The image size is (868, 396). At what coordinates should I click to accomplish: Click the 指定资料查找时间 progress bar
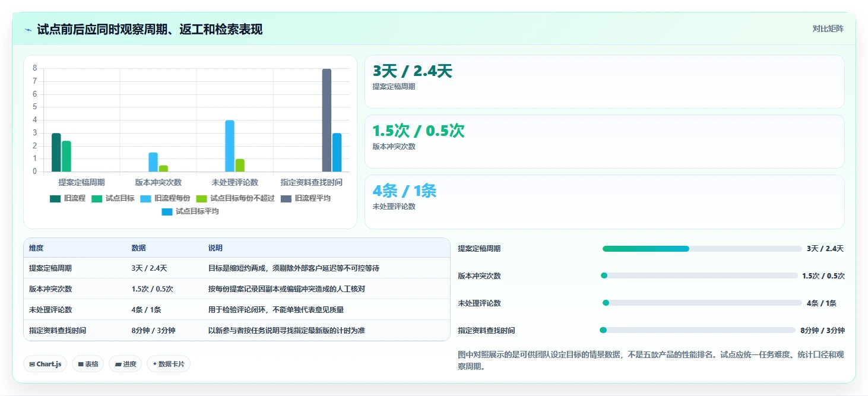[x=698, y=330]
